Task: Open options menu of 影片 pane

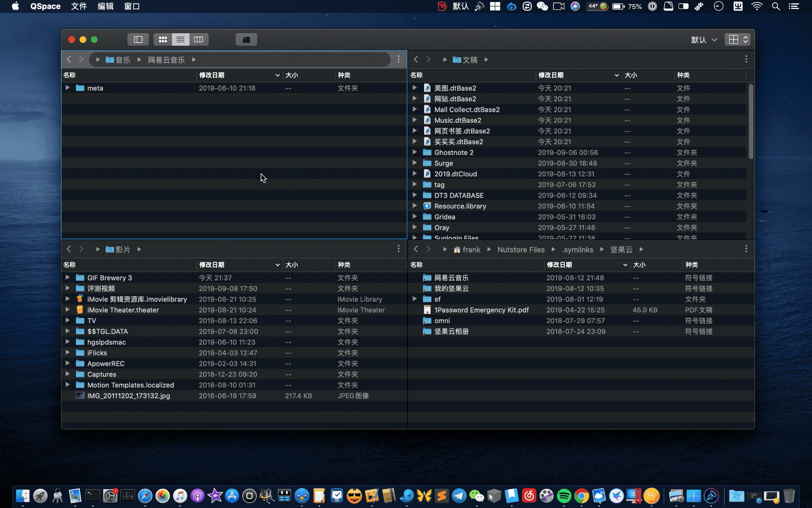Action: point(398,249)
